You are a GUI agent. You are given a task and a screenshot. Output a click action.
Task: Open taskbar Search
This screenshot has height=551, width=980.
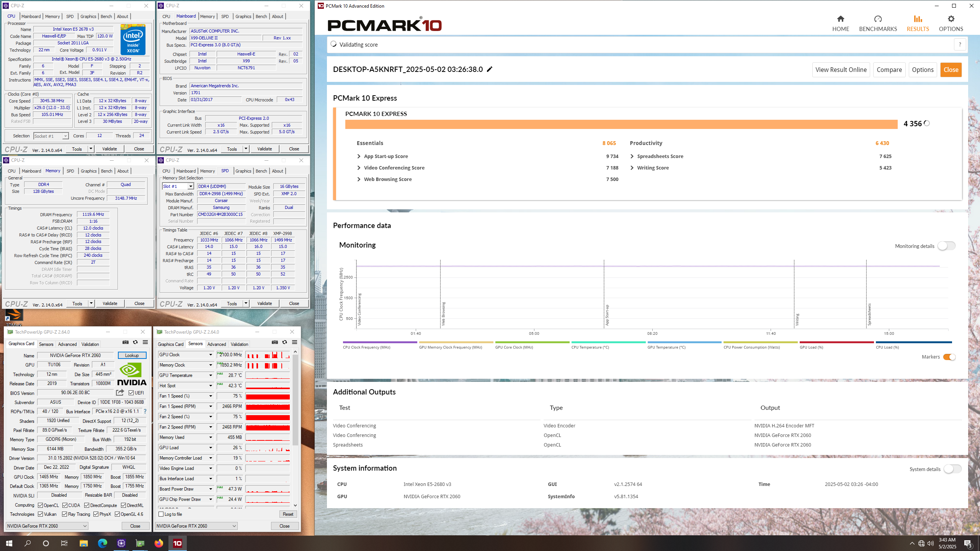[x=28, y=543]
